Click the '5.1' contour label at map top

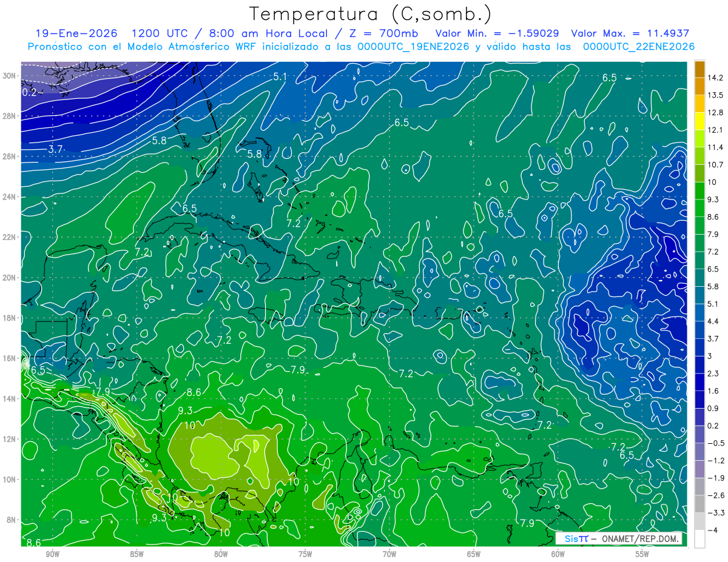[x=280, y=76]
